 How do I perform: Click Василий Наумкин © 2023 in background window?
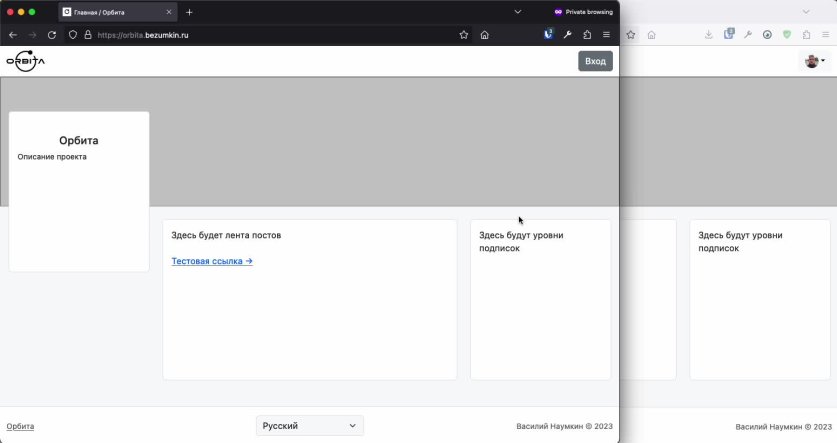(784, 427)
